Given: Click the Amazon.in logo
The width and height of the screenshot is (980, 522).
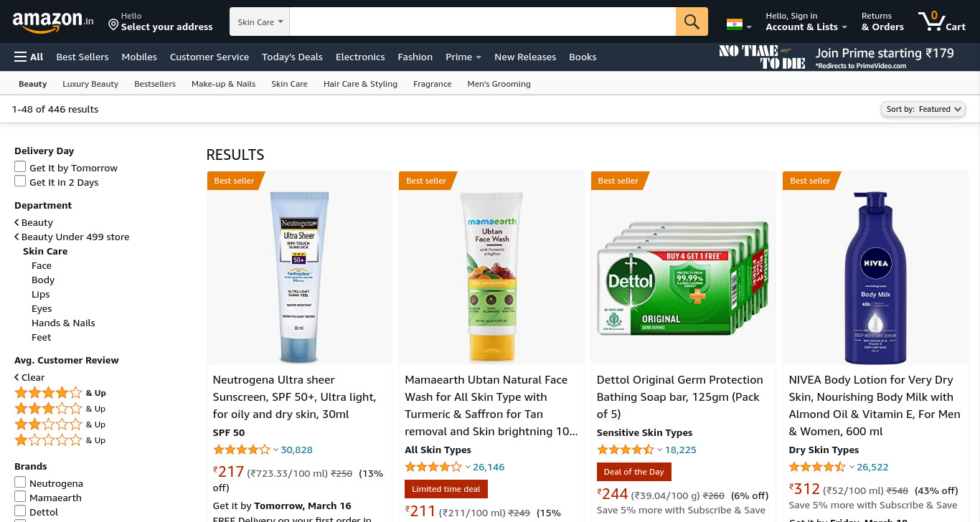Looking at the screenshot, I should (53, 22).
